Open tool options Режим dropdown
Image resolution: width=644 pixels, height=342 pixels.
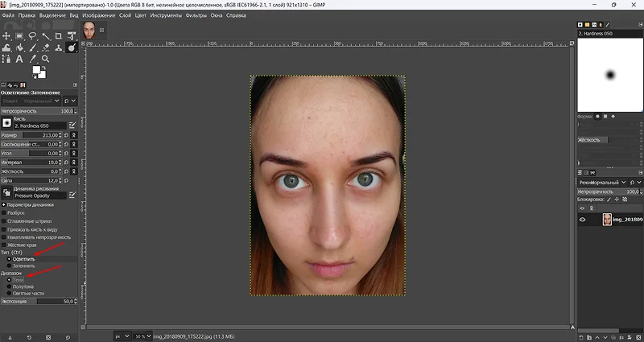(31, 101)
